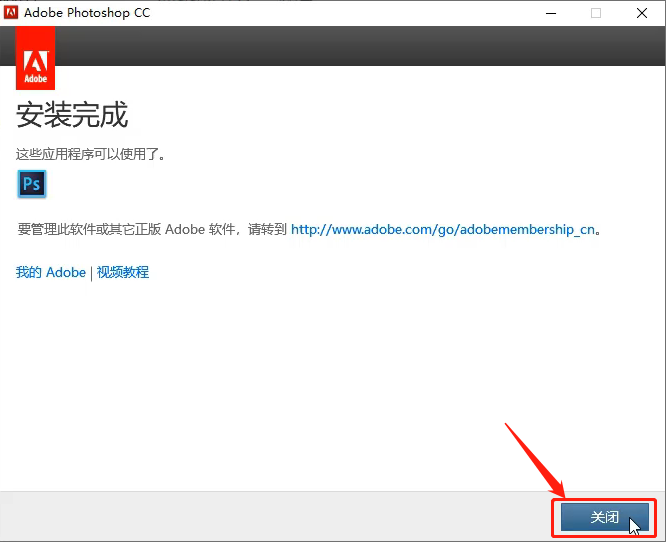Click the 安装完成 heading text
666x542 pixels.
point(72,114)
